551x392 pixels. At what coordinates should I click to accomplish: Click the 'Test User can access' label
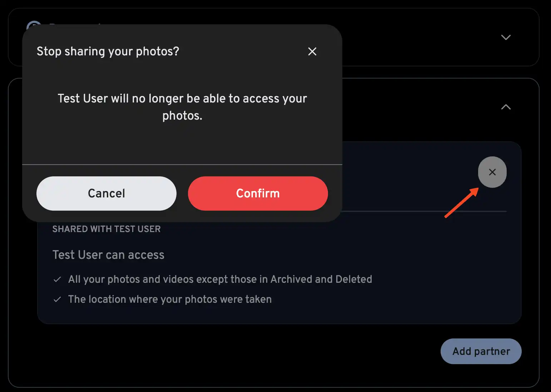[108, 255]
